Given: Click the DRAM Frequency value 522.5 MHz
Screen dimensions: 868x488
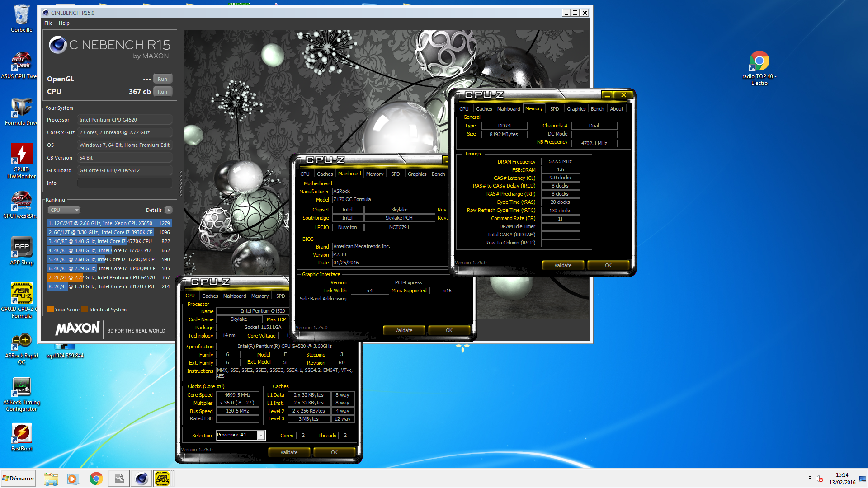Looking at the screenshot, I should click(x=560, y=161).
